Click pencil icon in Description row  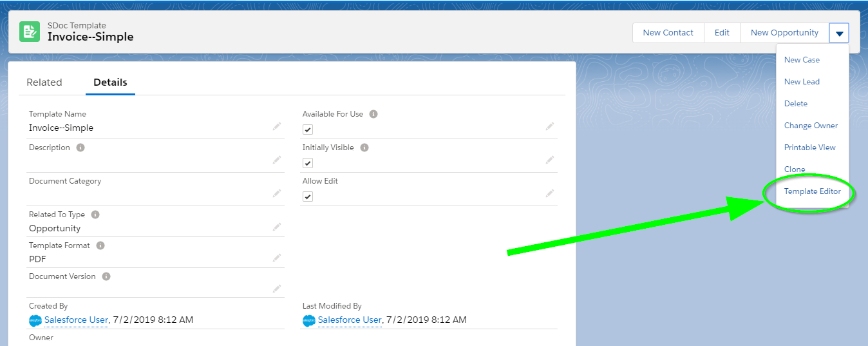pos(277,160)
